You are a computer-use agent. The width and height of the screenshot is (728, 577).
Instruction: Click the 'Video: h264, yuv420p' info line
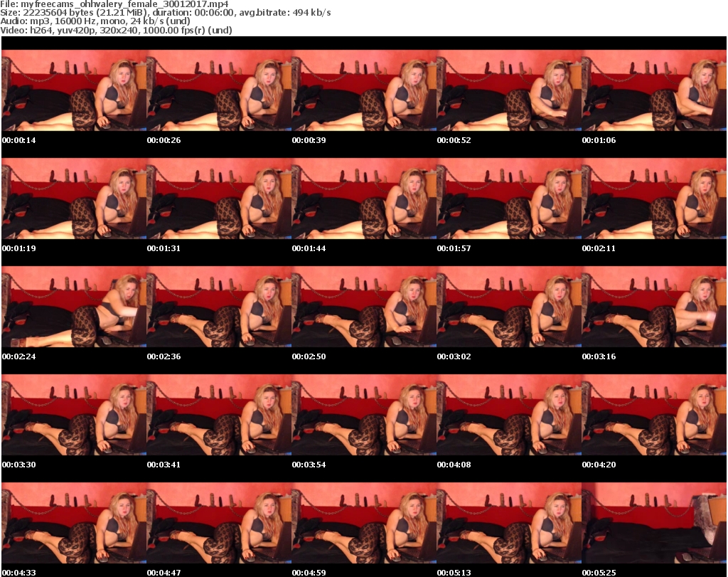(x=116, y=30)
